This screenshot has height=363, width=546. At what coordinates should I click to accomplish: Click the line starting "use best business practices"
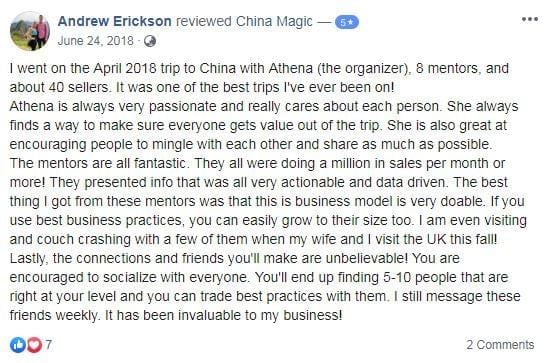[x=268, y=220]
